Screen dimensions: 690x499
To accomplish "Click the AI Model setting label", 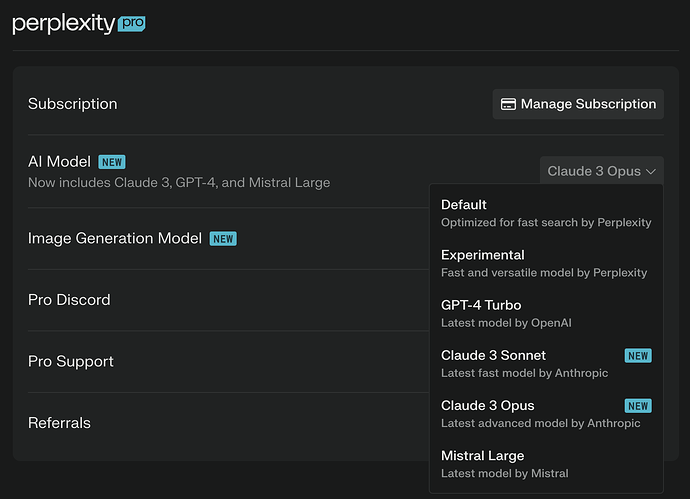I will [x=59, y=162].
